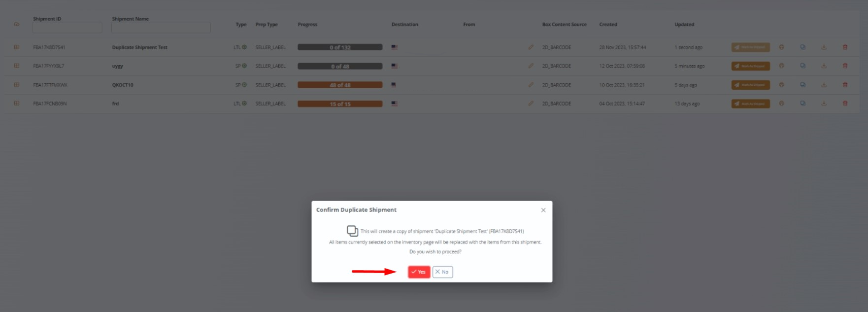The height and width of the screenshot is (312, 868).
Task: Click the Updated column header
Action: 684,24
